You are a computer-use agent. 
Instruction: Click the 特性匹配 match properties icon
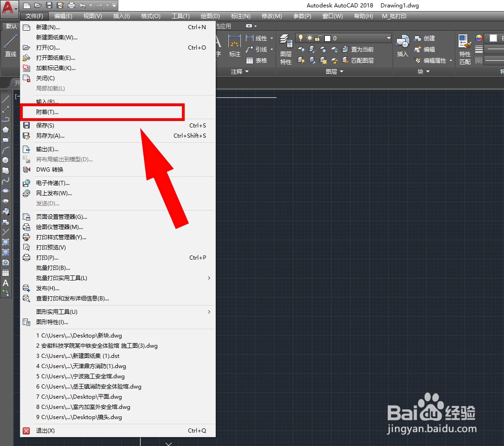click(x=465, y=50)
